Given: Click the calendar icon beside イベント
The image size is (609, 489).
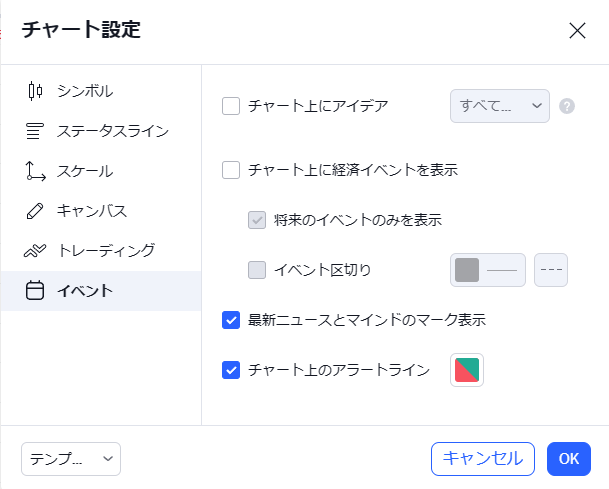Looking at the screenshot, I should [35, 291].
